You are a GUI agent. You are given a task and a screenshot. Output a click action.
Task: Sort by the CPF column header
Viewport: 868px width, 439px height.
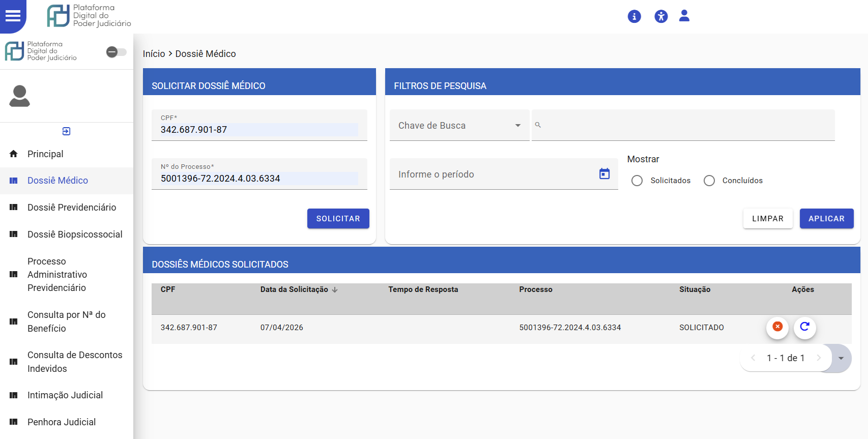(x=168, y=289)
